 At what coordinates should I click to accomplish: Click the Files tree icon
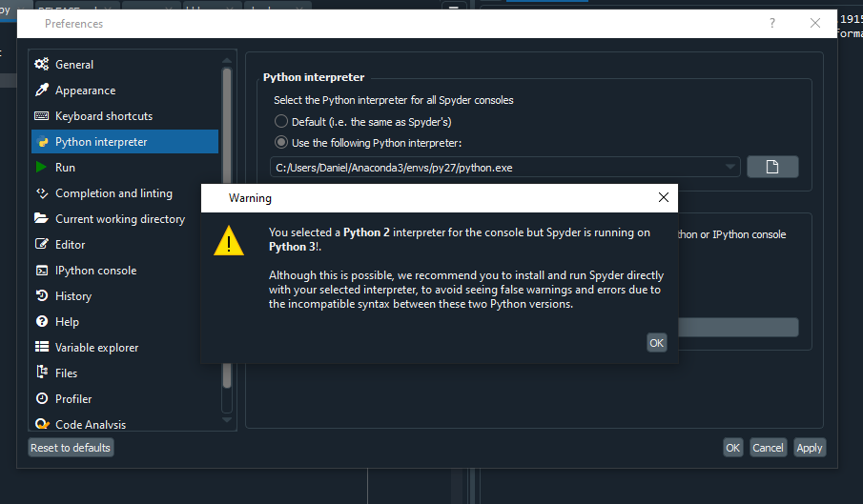coord(42,373)
